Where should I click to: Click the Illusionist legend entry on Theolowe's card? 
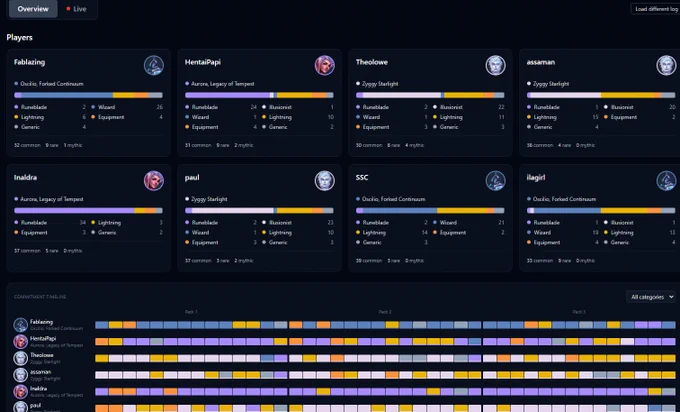pyautogui.click(x=470, y=107)
